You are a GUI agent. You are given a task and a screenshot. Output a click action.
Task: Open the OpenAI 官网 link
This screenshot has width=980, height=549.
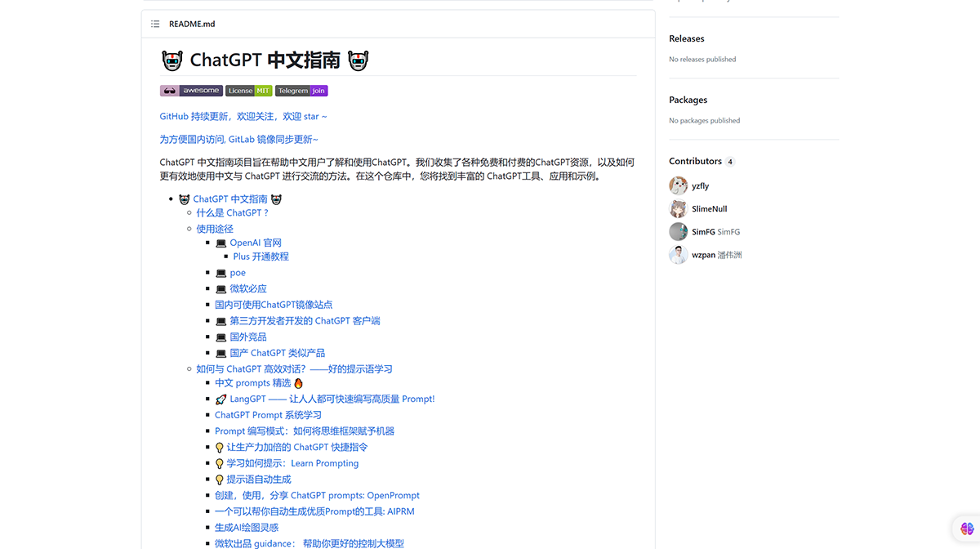coord(256,242)
